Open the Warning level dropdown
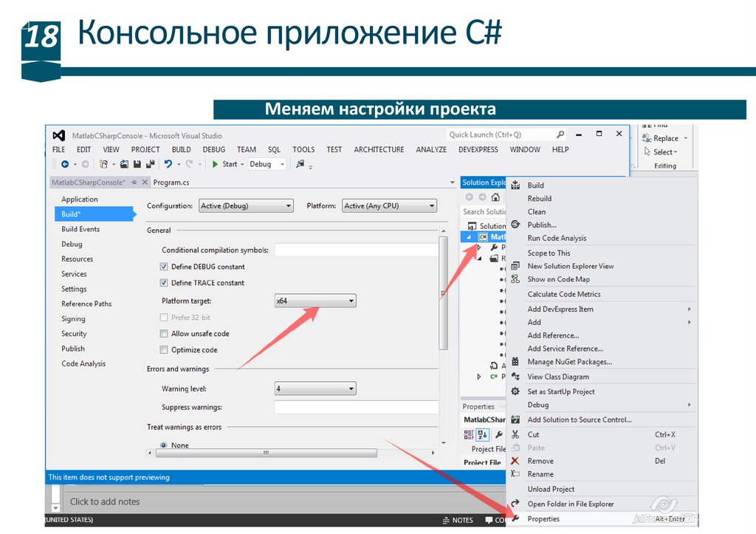The height and width of the screenshot is (534, 756). click(315, 388)
